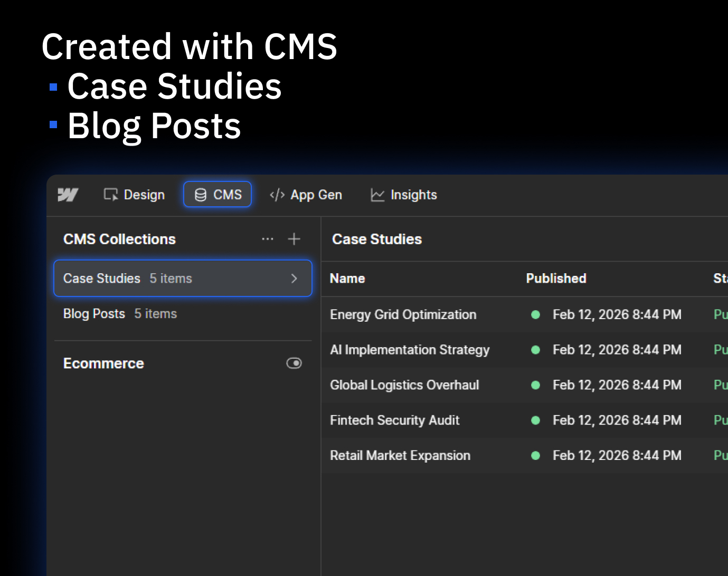
Task: Open the Ecommerce section heading
Action: 103,363
